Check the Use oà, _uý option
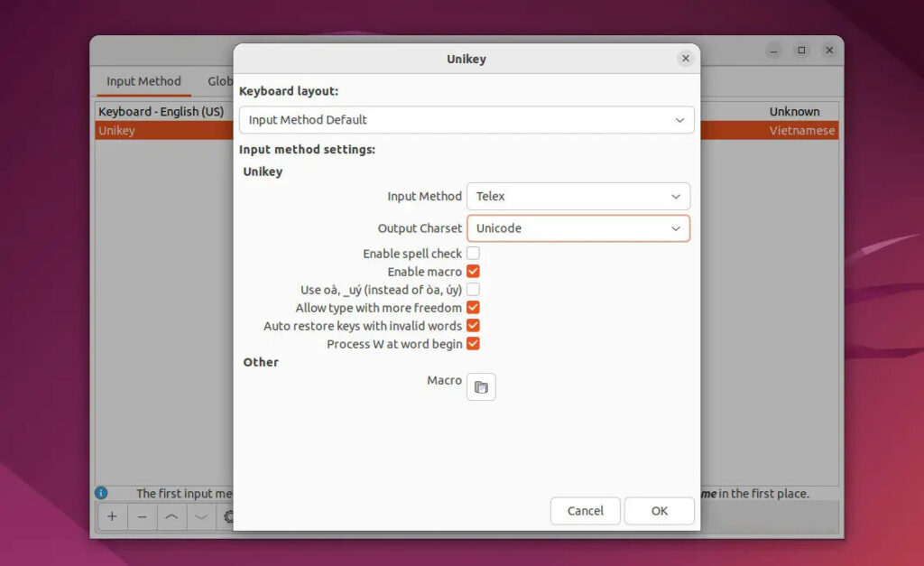This screenshot has height=566, width=924. [473, 289]
